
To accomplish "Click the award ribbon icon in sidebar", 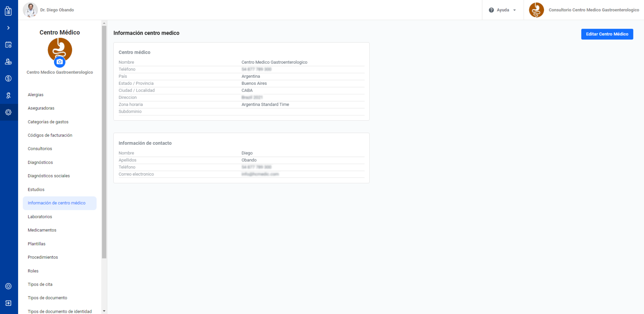I will click(8, 95).
